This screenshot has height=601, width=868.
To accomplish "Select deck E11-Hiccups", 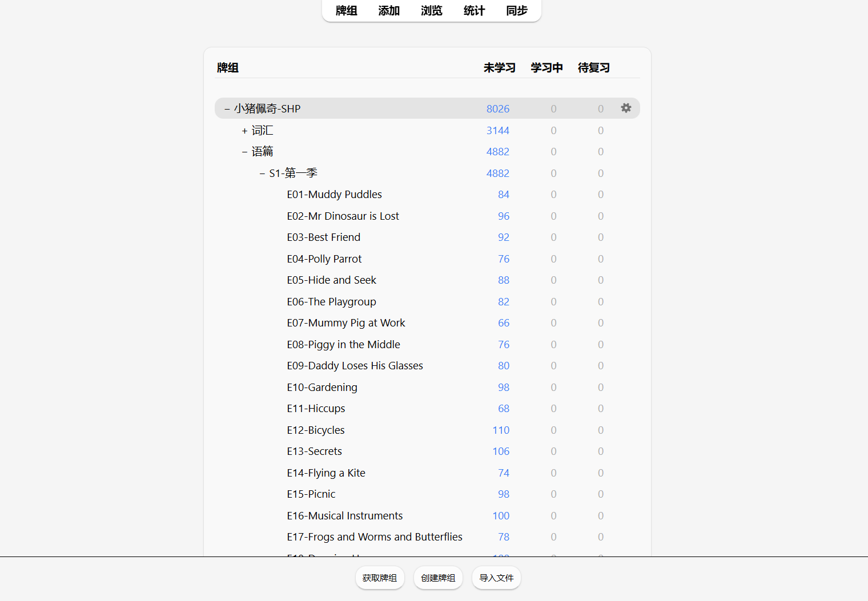I will click(316, 409).
